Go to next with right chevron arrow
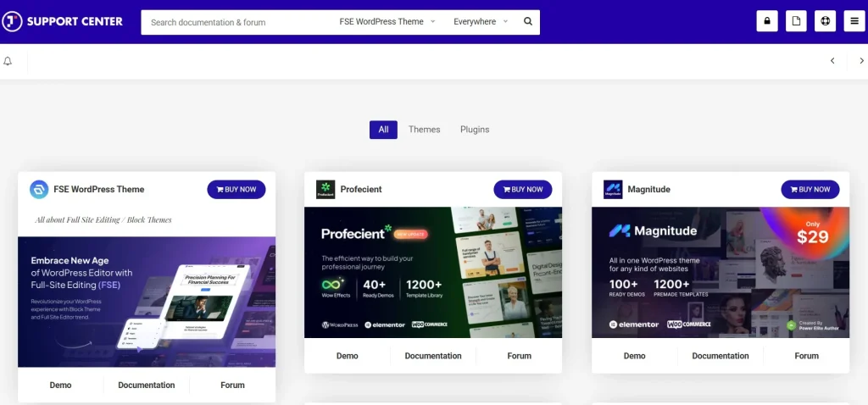868x405 pixels. pos(861,61)
